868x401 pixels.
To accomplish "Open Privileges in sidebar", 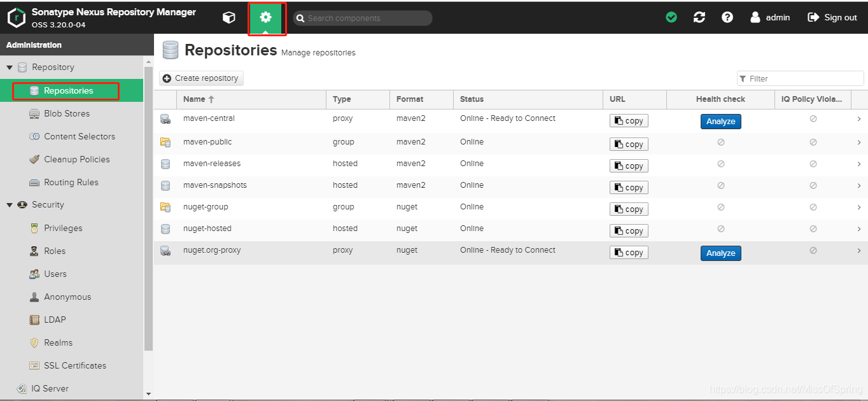I will pos(71,229).
